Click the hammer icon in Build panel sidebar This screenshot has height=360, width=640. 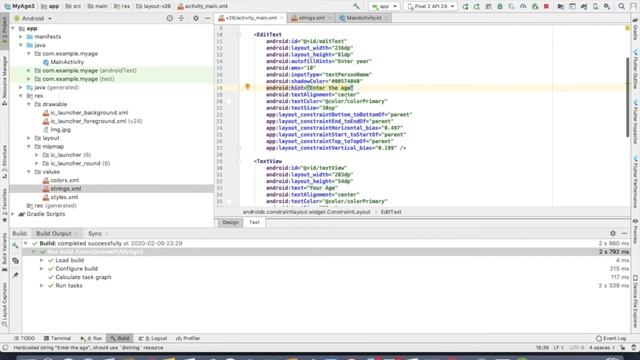[x=16, y=246]
